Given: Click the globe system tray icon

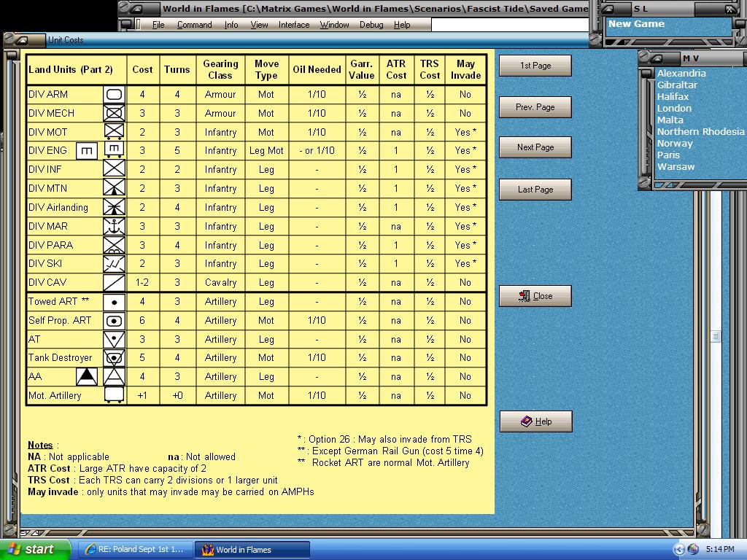Looking at the screenshot, I should [693, 550].
